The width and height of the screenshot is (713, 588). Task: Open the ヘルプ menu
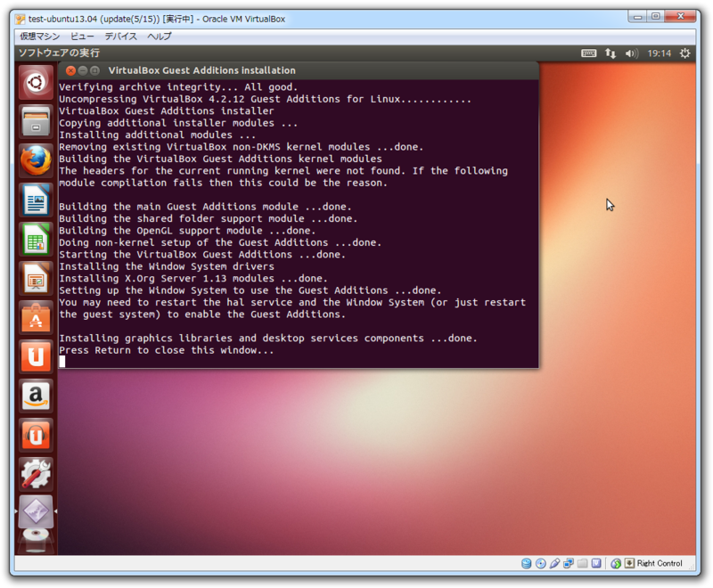(160, 37)
